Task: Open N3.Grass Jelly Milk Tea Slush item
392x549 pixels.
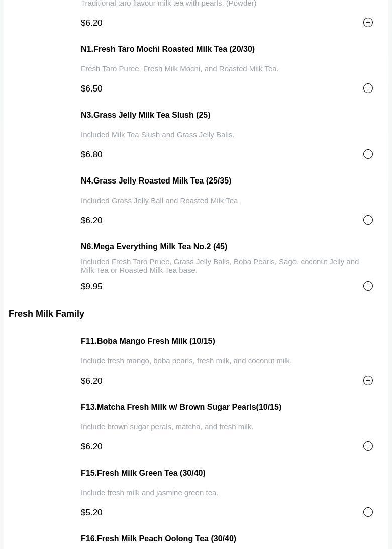Action: point(145,115)
